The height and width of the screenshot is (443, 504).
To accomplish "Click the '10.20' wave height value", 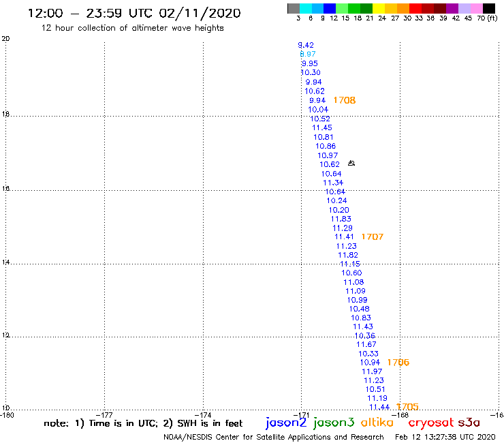I will pyautogui.click(x=338, y=210).
